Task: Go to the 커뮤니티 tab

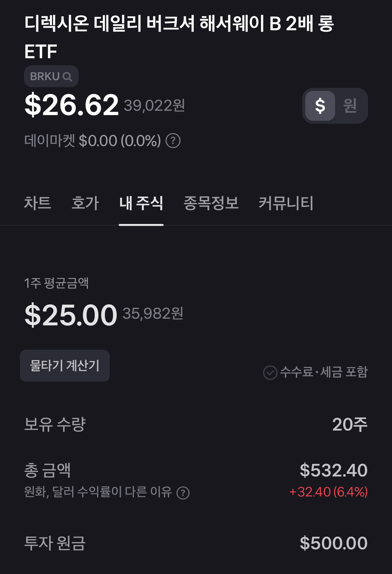Action: tap(286, 203)
